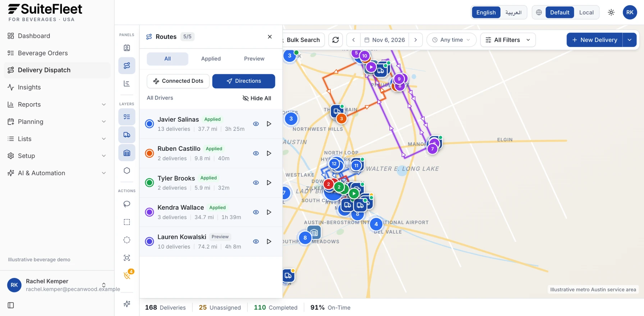Open the chart panel icon under Panels
This screenshot has width=644, height=316.
[127, 83]
